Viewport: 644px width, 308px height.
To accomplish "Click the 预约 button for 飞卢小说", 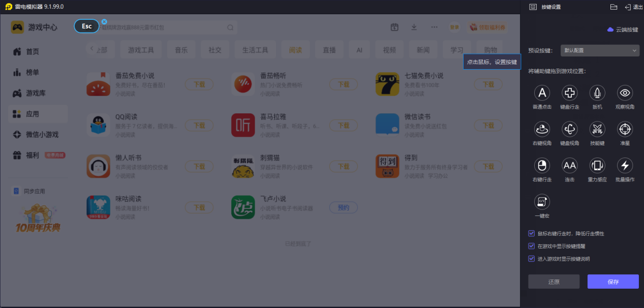I will click(344, 208).
